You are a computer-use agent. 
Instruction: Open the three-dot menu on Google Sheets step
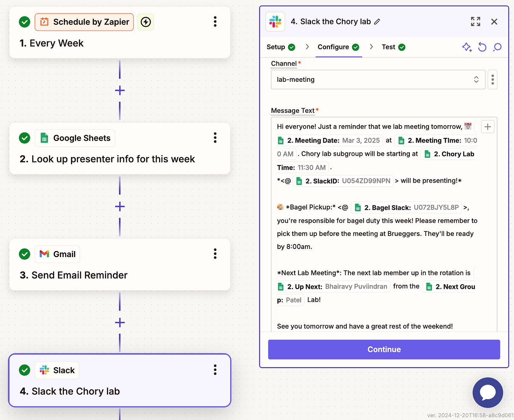[215, 138]
